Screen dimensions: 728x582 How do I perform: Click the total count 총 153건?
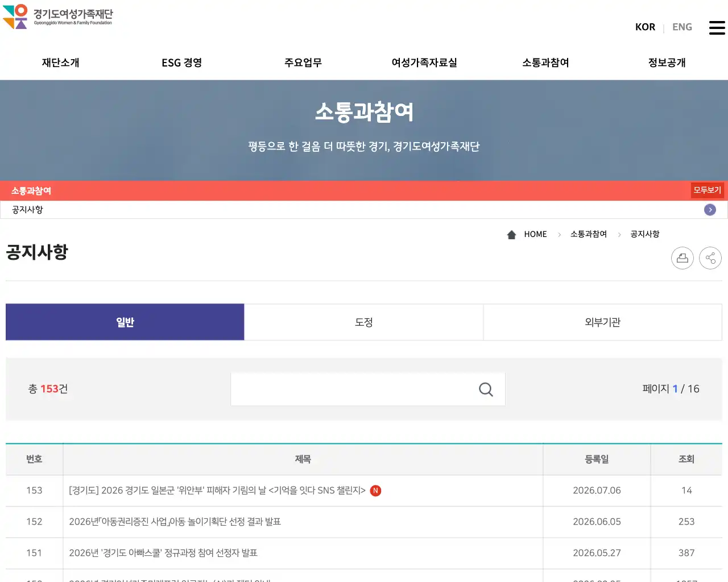[48, 389]
